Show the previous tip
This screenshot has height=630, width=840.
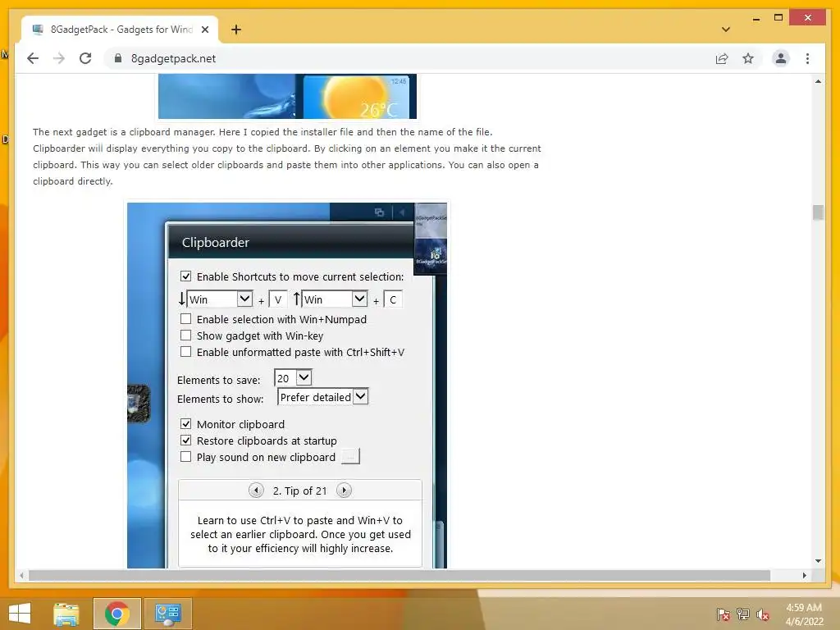(256, 491)
